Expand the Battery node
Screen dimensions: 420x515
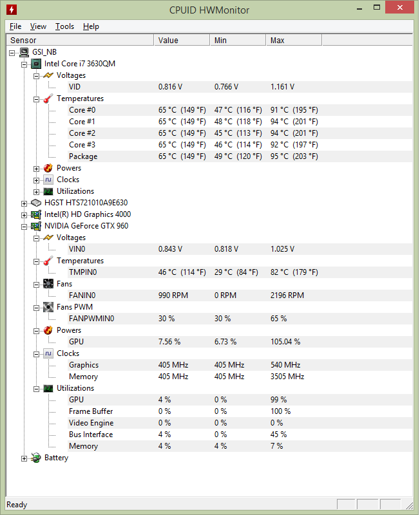pos(24,458)
